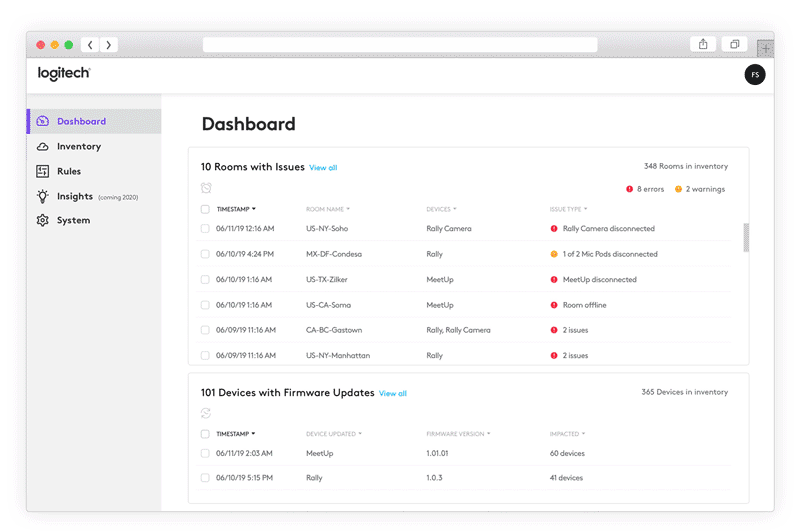Click the Dashboard gauge icon
The height and width of the screenshot is (531, 800).
click(43, 121)
